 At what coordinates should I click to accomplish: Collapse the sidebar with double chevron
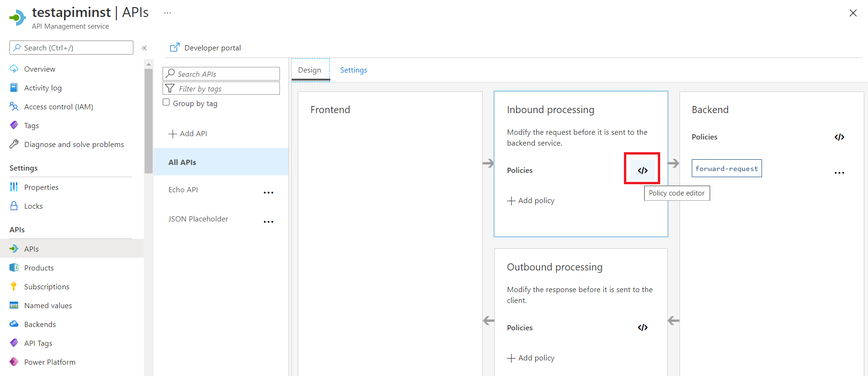(145, 48)
